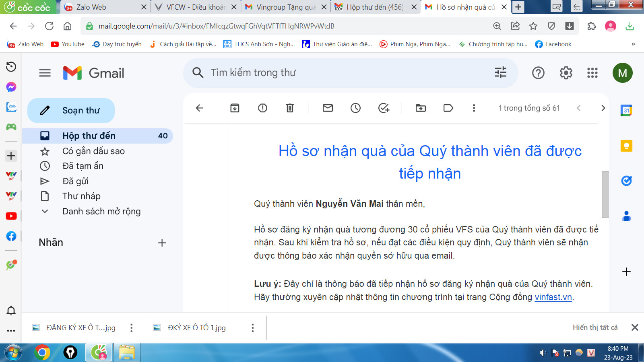Apply a label to the email
644x362 pixels.
pyautogui.click(x=448, y=108)
